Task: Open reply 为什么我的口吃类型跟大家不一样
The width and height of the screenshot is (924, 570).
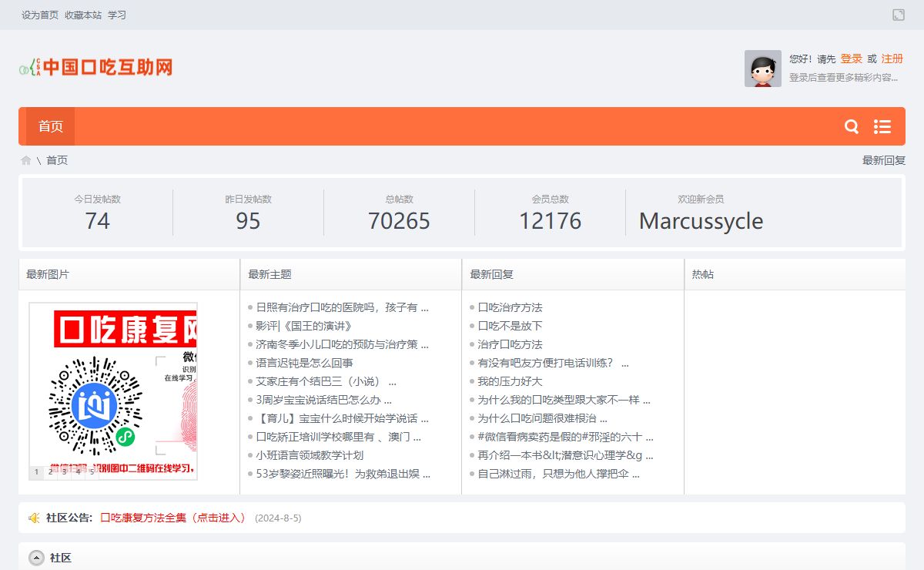Action: 564,400
